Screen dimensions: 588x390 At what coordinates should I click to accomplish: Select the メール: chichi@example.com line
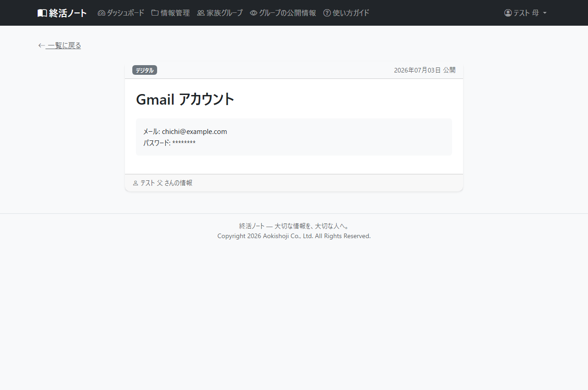[x=185, y=132]
